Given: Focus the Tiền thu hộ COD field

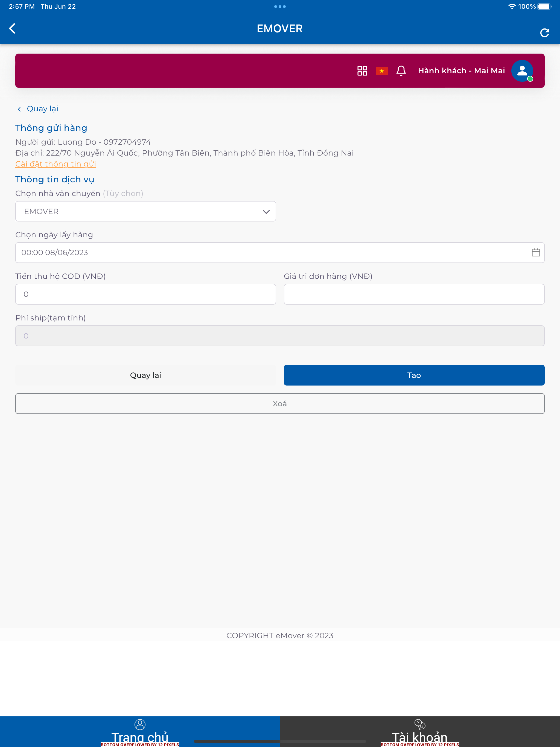Looking at the screenshot, I should pos(145,294).
